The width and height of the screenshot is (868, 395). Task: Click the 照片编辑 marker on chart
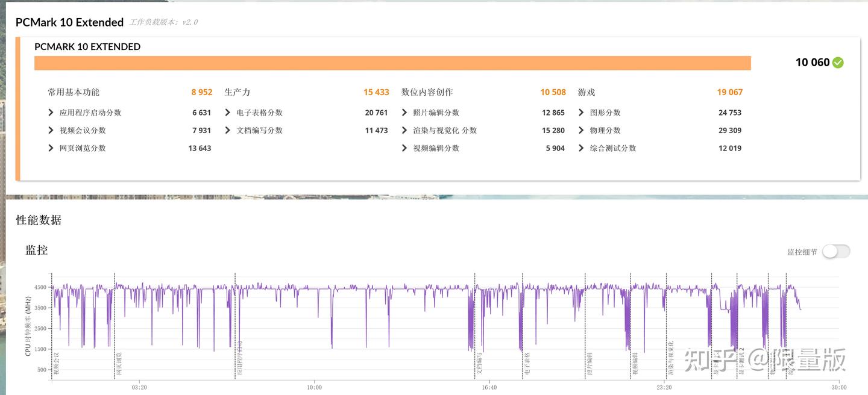tap(590, 364)
